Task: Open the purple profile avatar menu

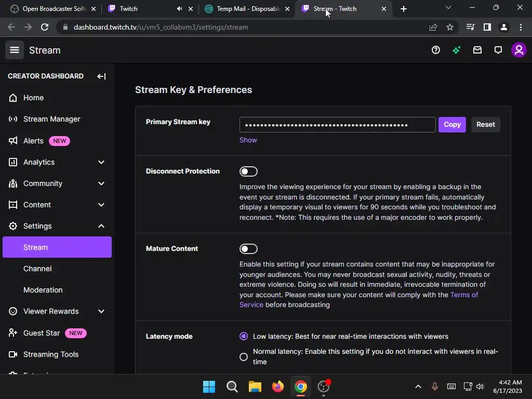Action: [519, 50]
